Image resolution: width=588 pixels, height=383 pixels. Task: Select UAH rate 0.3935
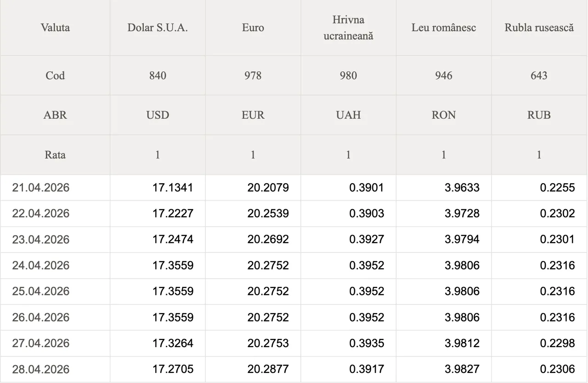(367, 343)
